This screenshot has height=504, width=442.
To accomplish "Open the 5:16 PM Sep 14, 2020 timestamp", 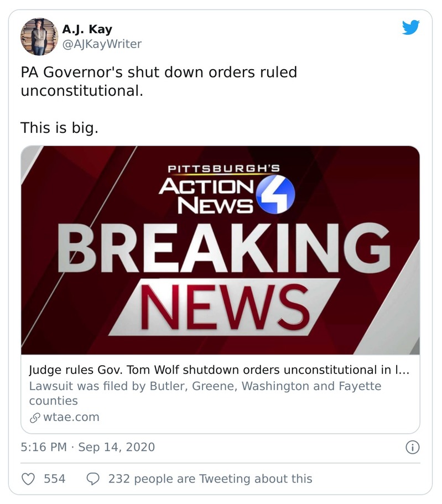I will (x=87, y=447).
